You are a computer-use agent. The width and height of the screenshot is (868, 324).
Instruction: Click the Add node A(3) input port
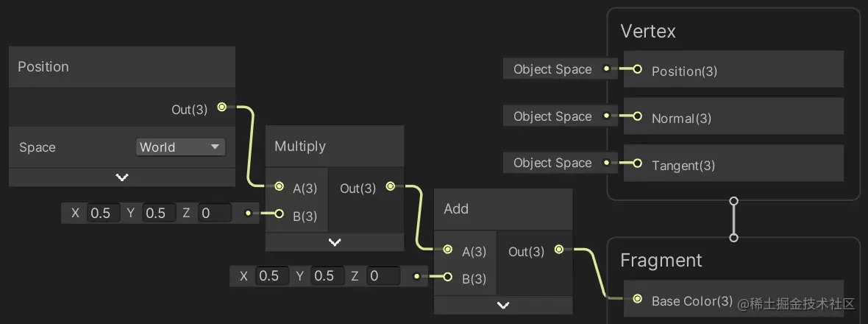pos(448,250)
